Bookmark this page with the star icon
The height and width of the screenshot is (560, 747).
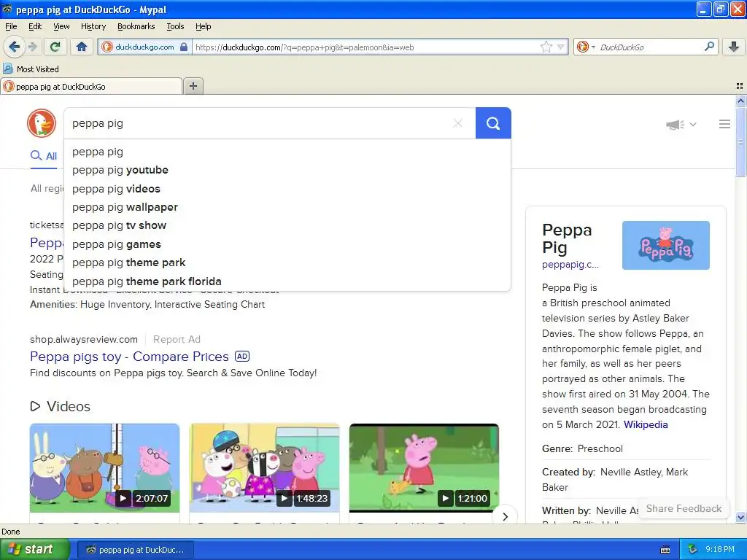click(x=546, y=47)
